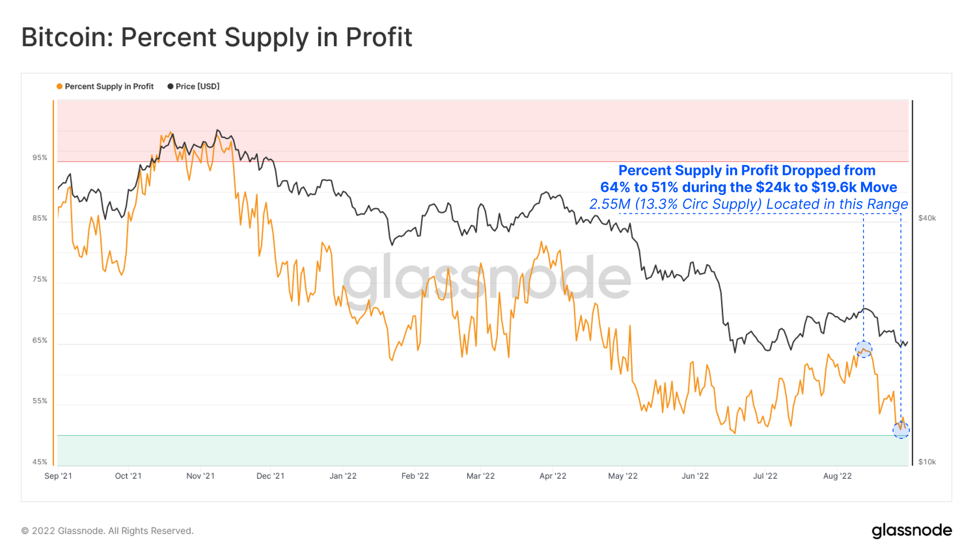
Task: Click the glassnode logo at bottom right
Action: (x=912, y=531)
